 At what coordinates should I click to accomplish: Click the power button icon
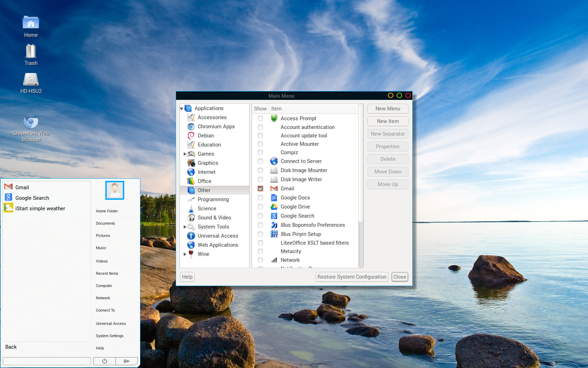click(104, 361)
